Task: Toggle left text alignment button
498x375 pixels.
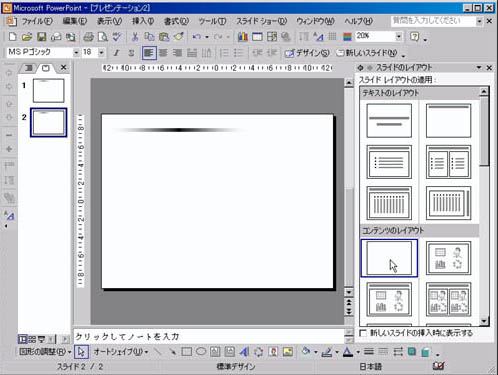Action: tap(149, 53)
